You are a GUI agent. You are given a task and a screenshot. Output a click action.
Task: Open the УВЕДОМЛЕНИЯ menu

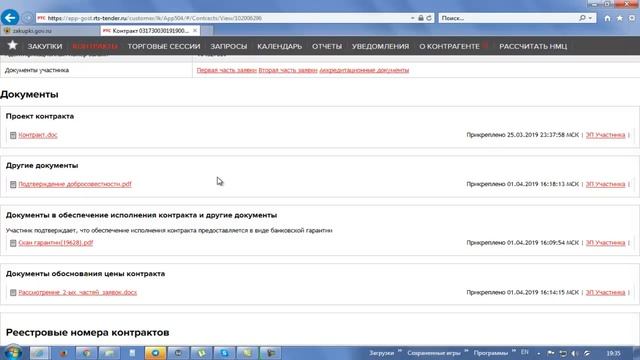(380, 47)
